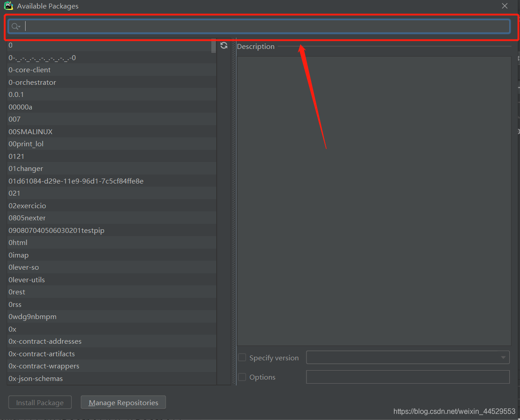Viewport: 520px width, 420px height.
Task: Select package 00SMALINUX
Action: click(x=112, y=131)
